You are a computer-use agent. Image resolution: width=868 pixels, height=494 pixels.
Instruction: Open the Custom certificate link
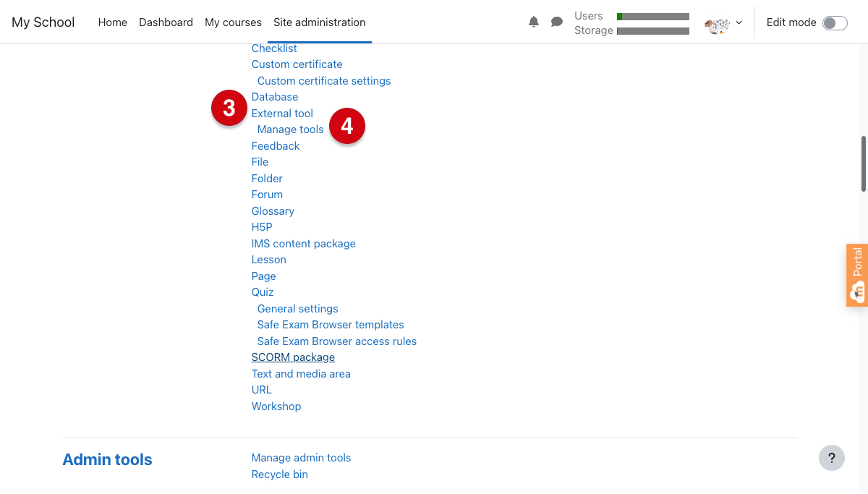point(297,64)
